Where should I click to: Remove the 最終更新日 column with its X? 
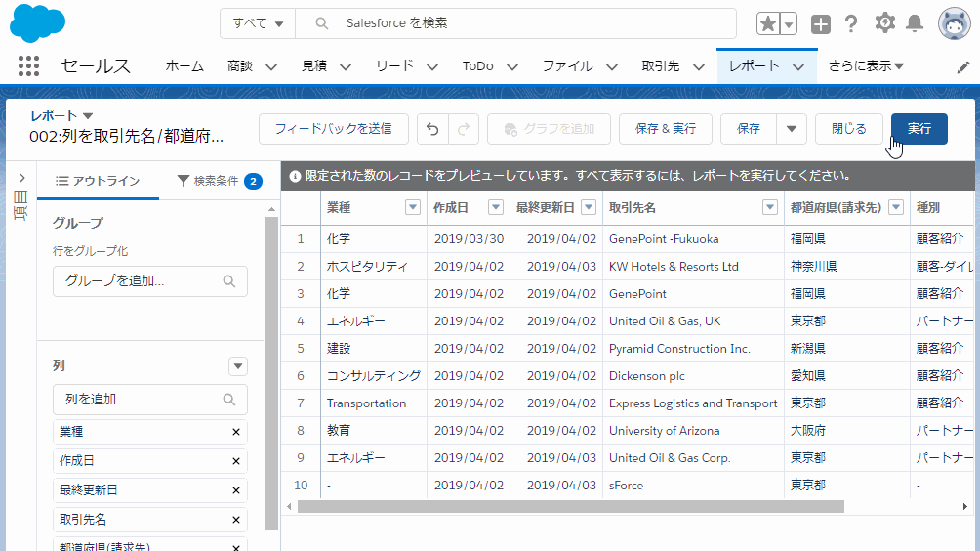point(236,490)
